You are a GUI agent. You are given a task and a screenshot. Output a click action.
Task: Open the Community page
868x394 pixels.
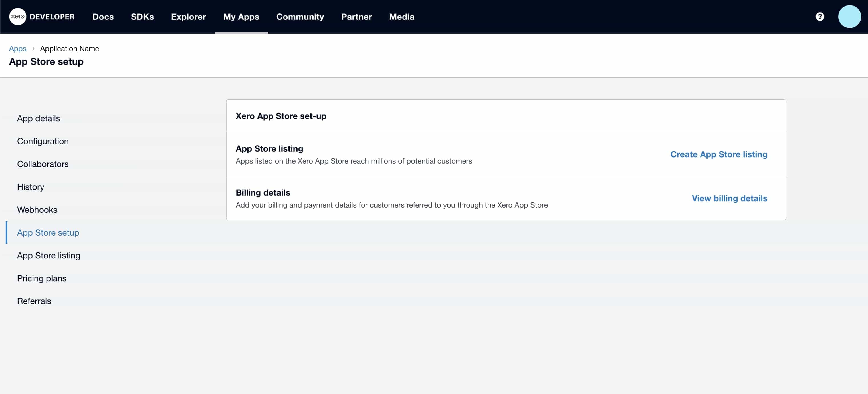point(300,17)
